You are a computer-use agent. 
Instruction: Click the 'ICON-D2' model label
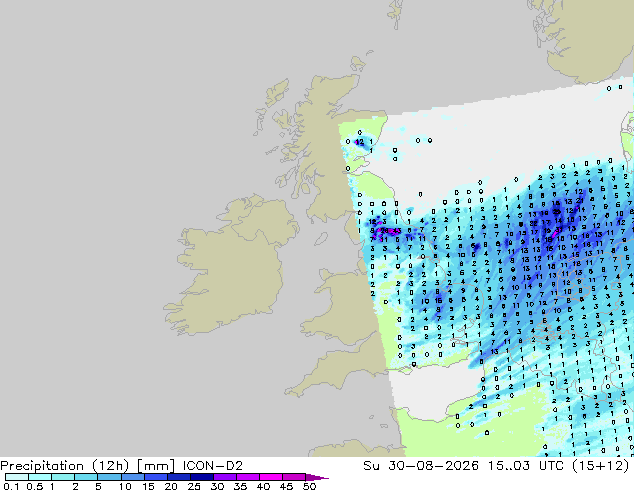(x=212, y=466)
